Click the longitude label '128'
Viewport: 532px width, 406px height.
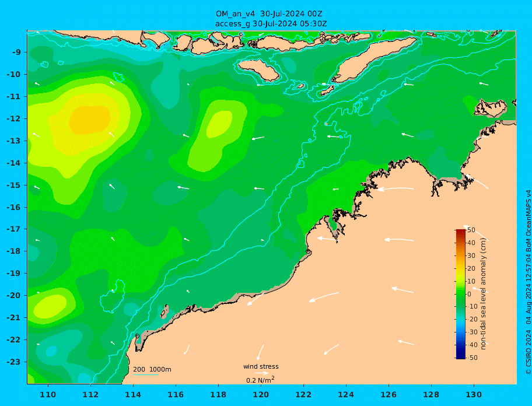[431, 394]
